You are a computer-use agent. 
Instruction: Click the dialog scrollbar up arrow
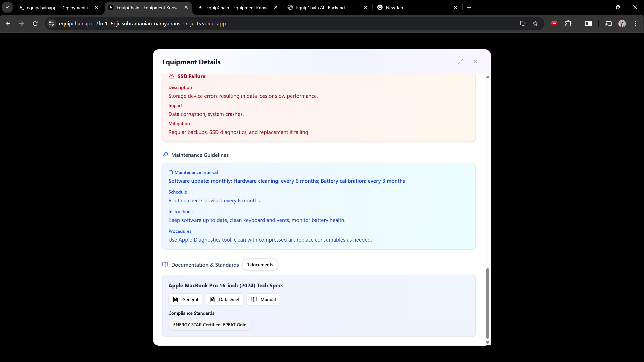tap(488, 77)
